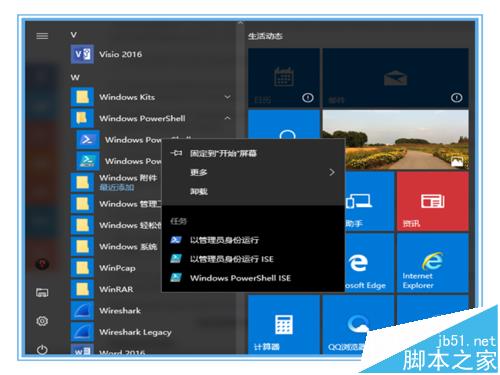Click the Windows PowerShell folder icon
Viewport: 500px width, 375px height.
click(x=82, y=118)
